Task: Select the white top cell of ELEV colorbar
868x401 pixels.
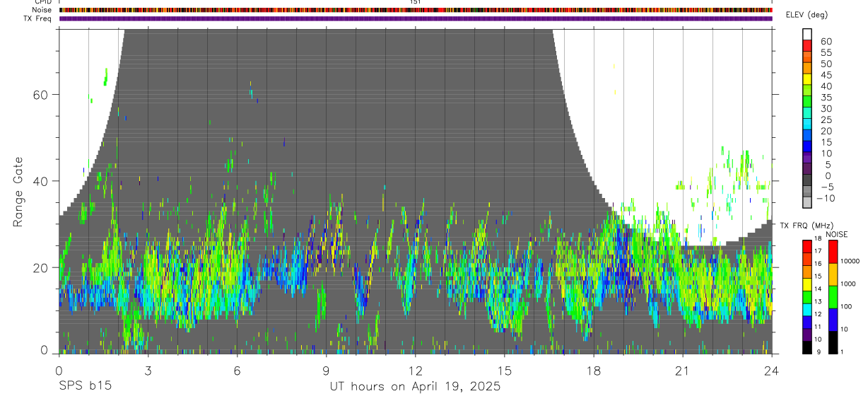Action: [807, 34]
